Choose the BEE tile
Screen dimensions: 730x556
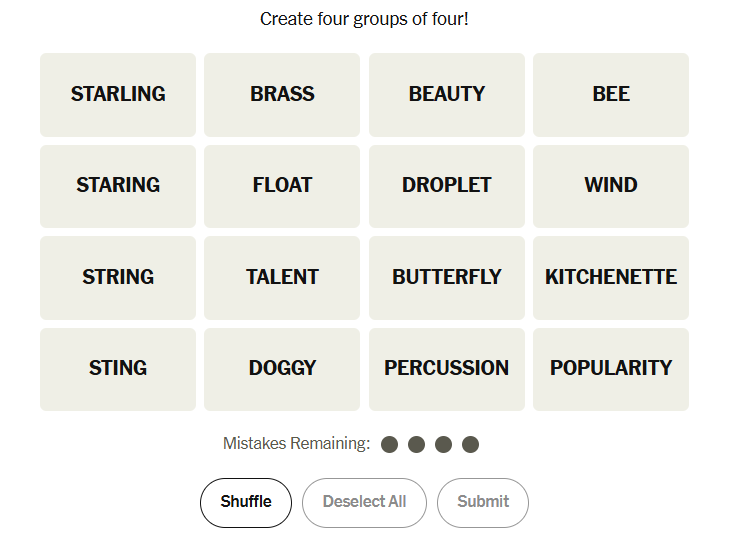click(x=610, y=95)
